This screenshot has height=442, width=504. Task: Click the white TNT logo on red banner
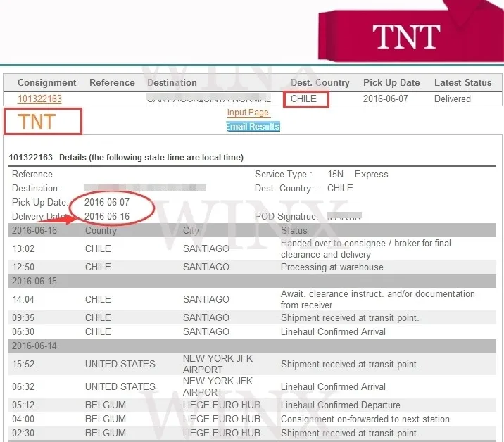406,37
